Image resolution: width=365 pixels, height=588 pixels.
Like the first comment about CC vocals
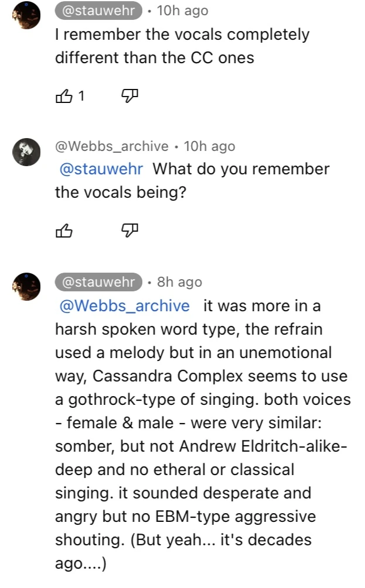pyautogui.click(x=63, y=96)
